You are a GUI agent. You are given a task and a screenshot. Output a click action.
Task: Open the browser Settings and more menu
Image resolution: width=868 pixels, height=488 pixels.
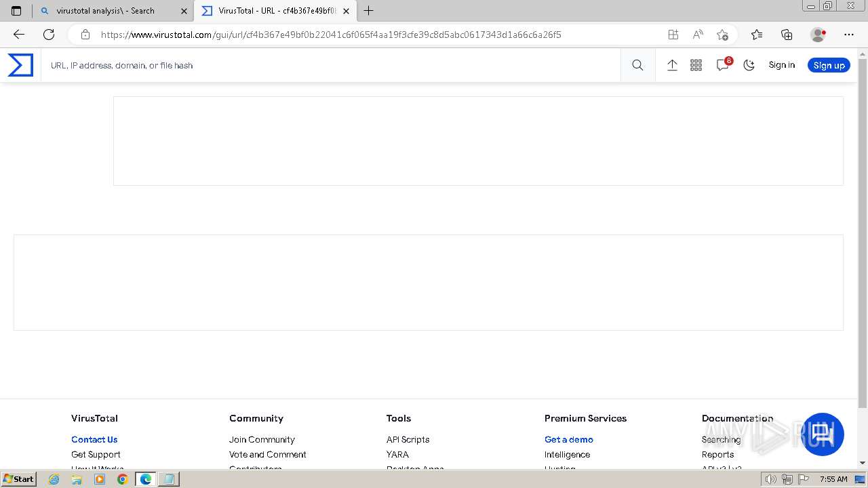[849, 35]
